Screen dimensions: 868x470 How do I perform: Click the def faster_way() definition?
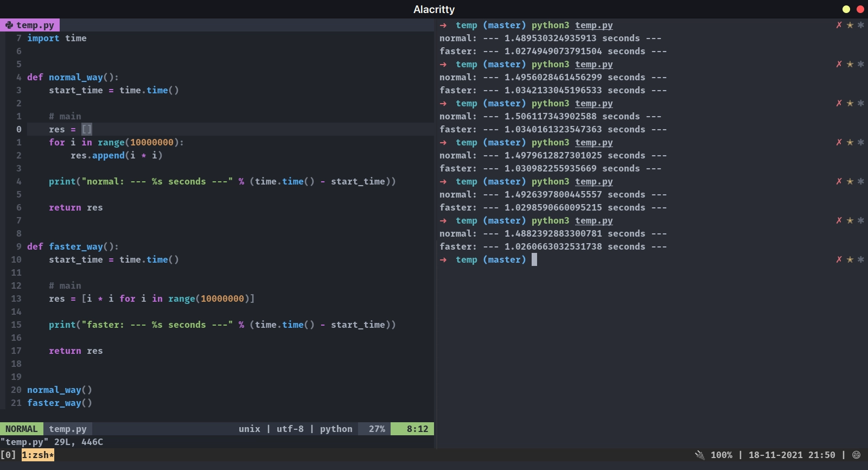(73, 246)
